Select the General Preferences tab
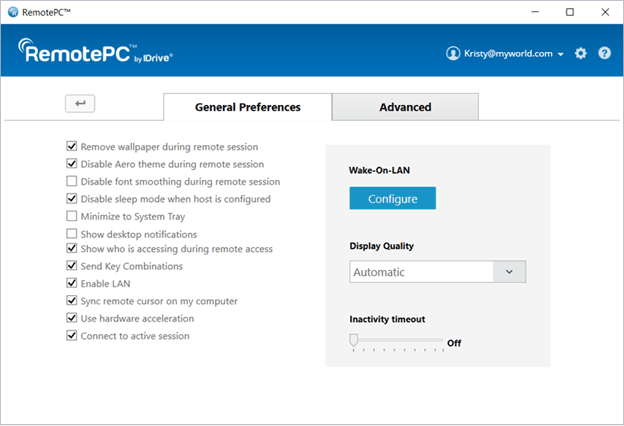 (248, 107)
